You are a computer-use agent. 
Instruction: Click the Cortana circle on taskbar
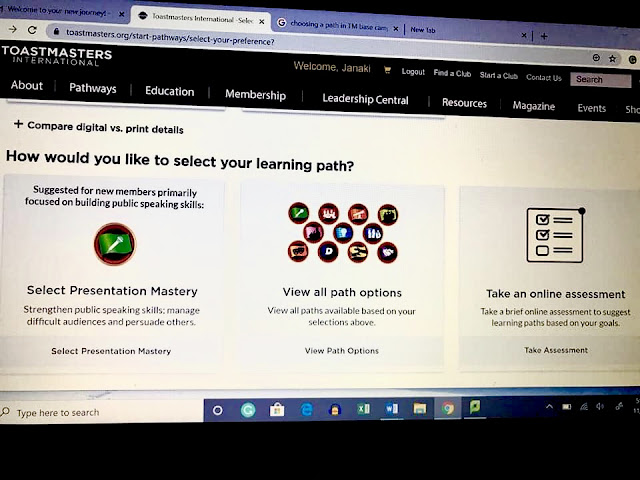218,410
